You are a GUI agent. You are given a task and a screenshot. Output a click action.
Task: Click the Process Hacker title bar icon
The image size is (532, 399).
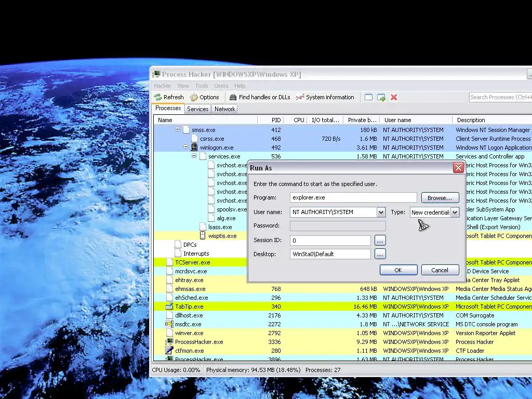(x=156, y=74)
